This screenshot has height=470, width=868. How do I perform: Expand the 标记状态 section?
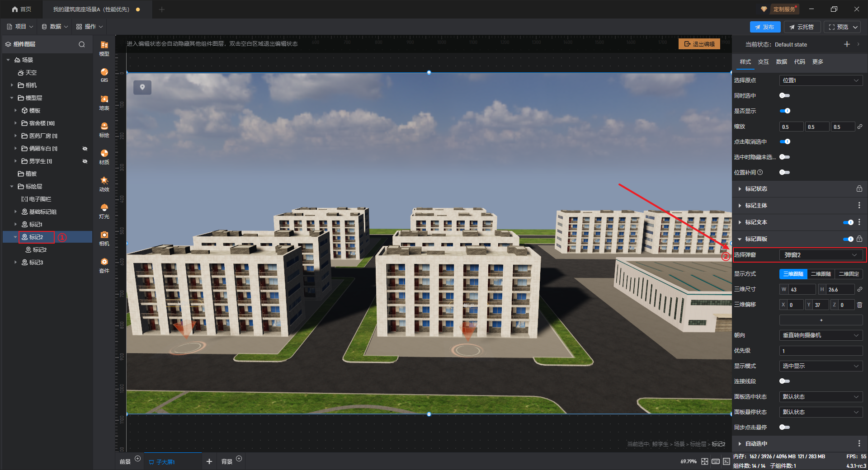[740, 188]
